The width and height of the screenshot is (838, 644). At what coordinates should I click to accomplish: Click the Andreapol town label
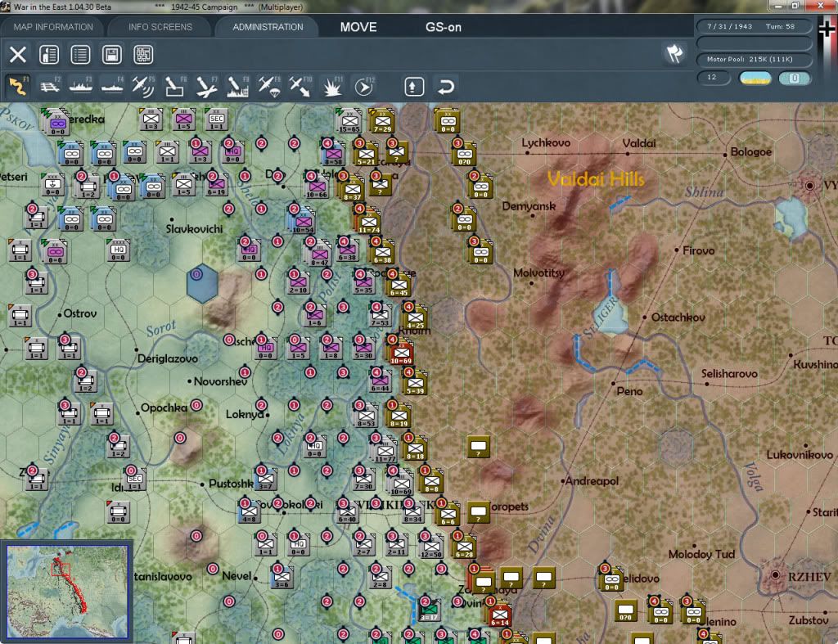click(x=592, y=481)
